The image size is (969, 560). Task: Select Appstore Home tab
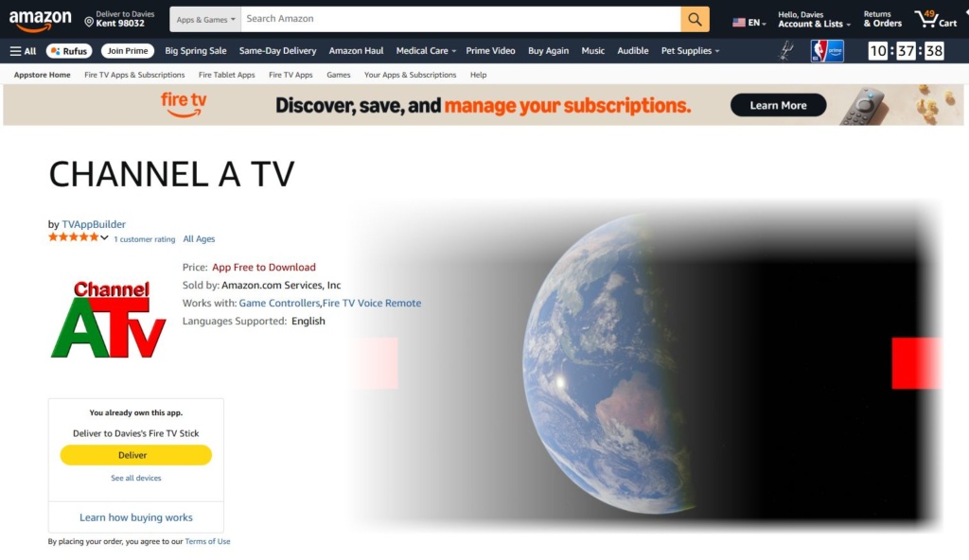pyautogui.click(x=42, y=75)
